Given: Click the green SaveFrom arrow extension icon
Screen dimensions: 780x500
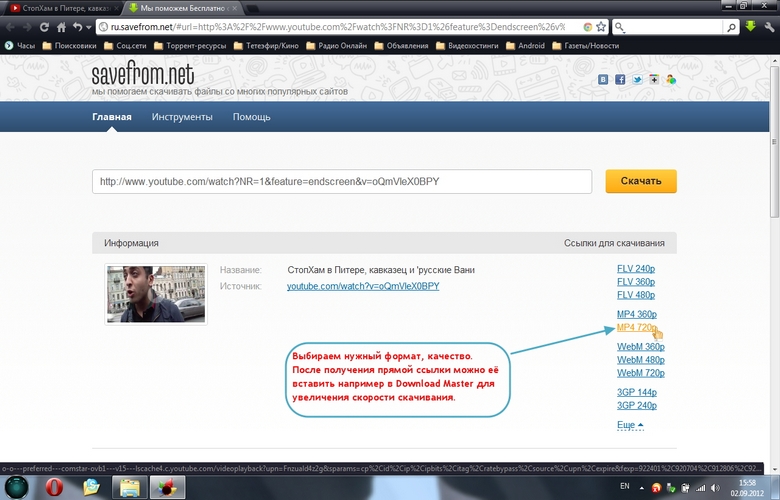Looking at the screenshot, I should pos(751,26).
